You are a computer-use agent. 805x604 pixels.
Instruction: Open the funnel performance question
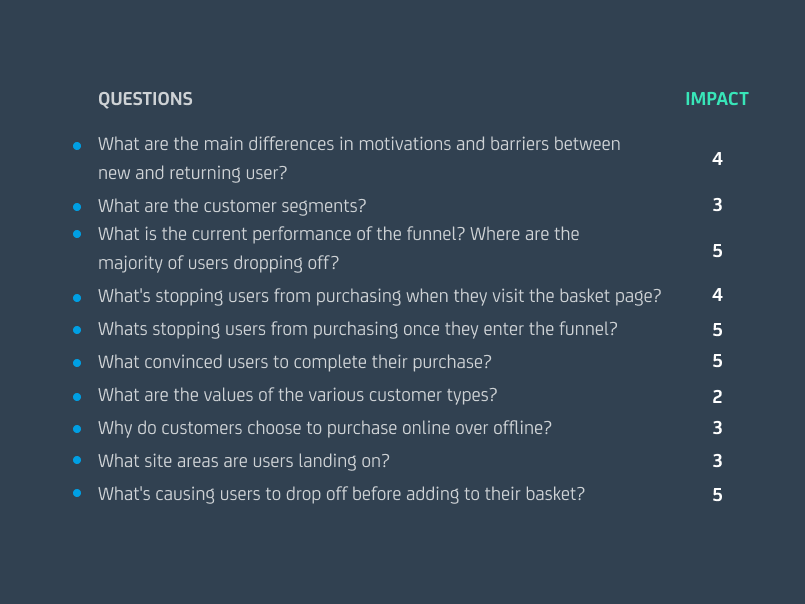[338, 248]
